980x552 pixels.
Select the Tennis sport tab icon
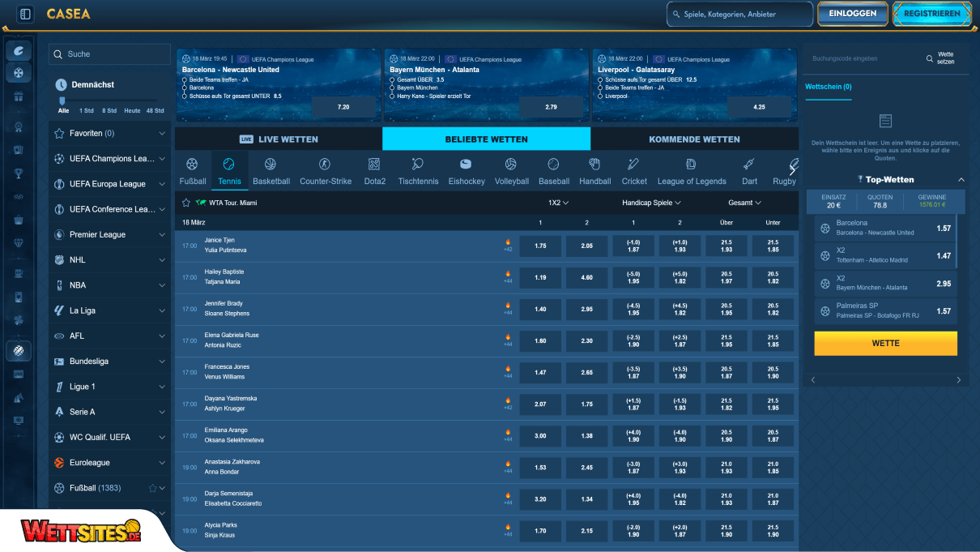point(228,169)
